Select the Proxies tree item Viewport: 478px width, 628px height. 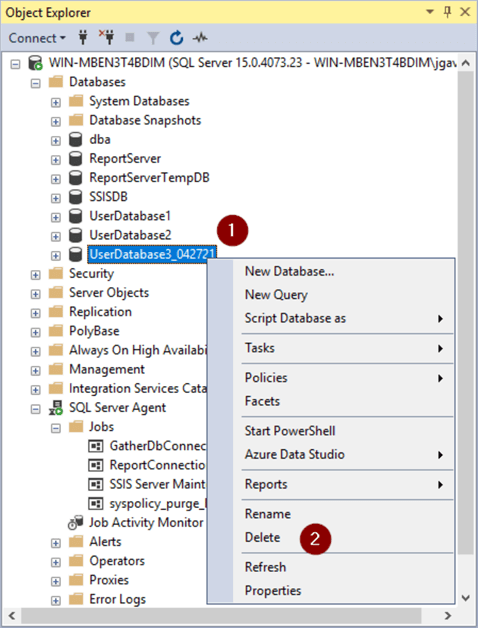click(109, 580)
